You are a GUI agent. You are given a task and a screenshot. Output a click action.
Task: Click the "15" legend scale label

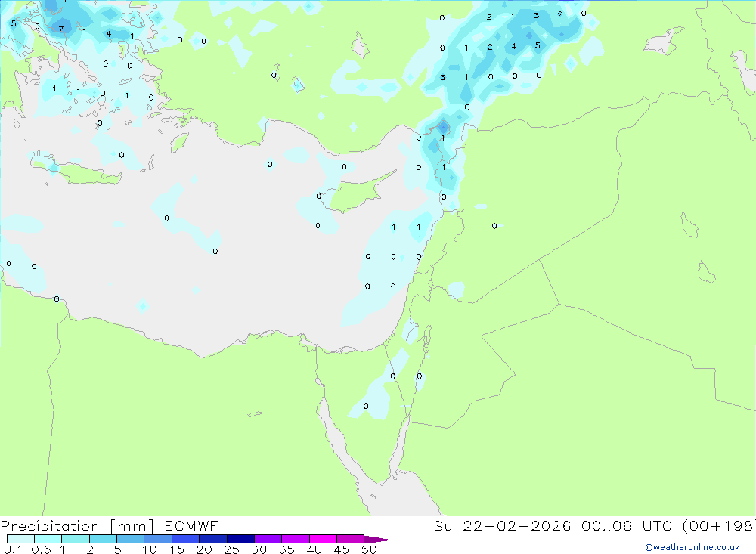tap(177, 549)
